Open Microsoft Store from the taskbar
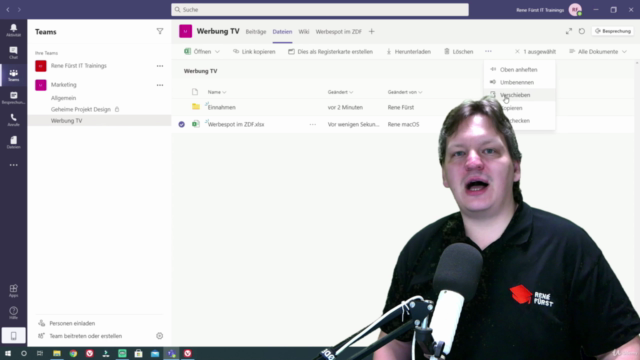Image resolution: width=640 pixels, height=360 pixels. 138,353
